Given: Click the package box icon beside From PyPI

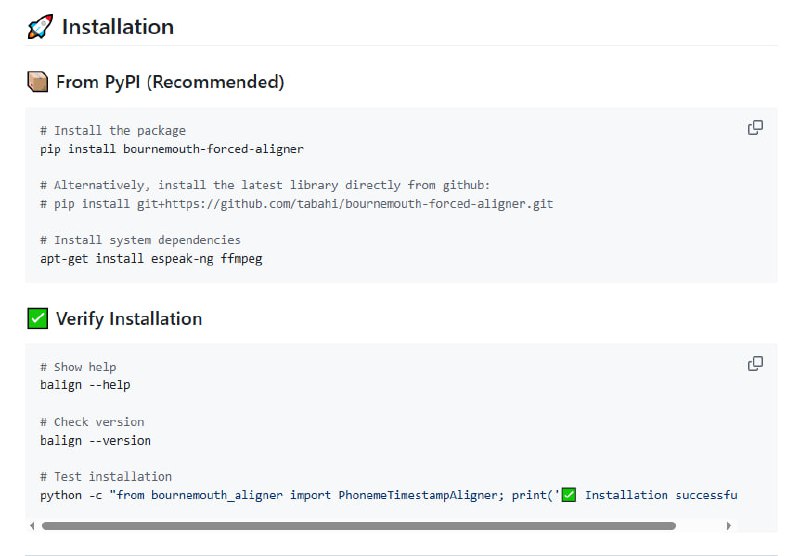Looking at the screenshot, I should 37,82.
